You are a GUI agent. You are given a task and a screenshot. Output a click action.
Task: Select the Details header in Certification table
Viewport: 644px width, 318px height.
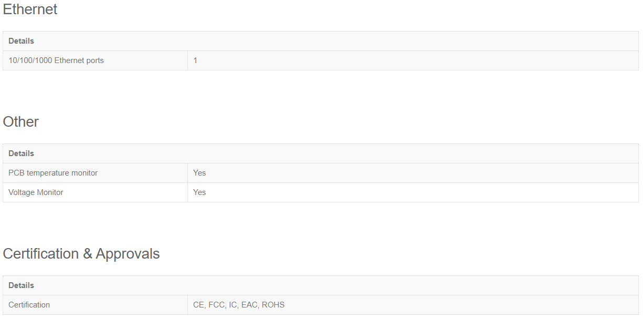click(x=21, y=285)
